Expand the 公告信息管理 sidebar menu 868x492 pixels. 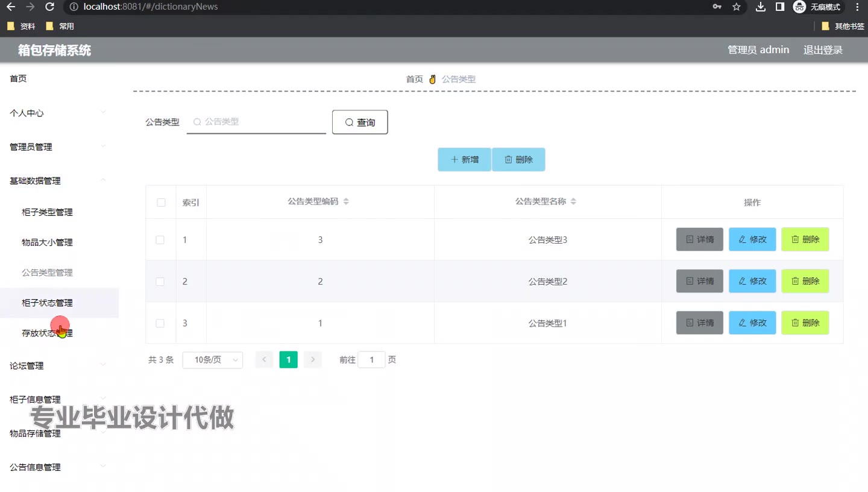[59, 467]
